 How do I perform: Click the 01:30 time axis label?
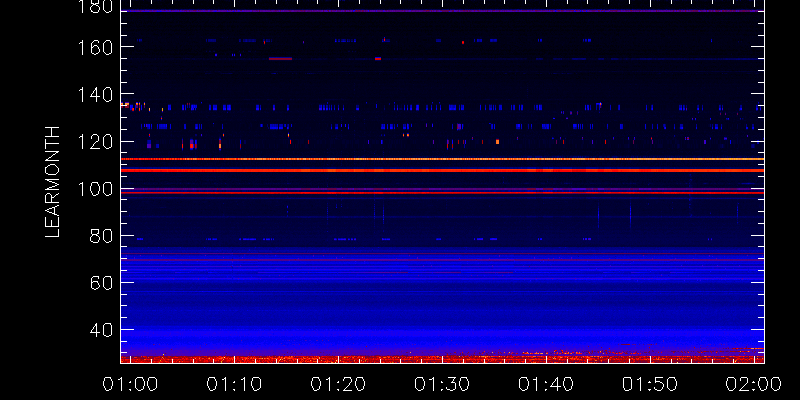coord(442,384)
